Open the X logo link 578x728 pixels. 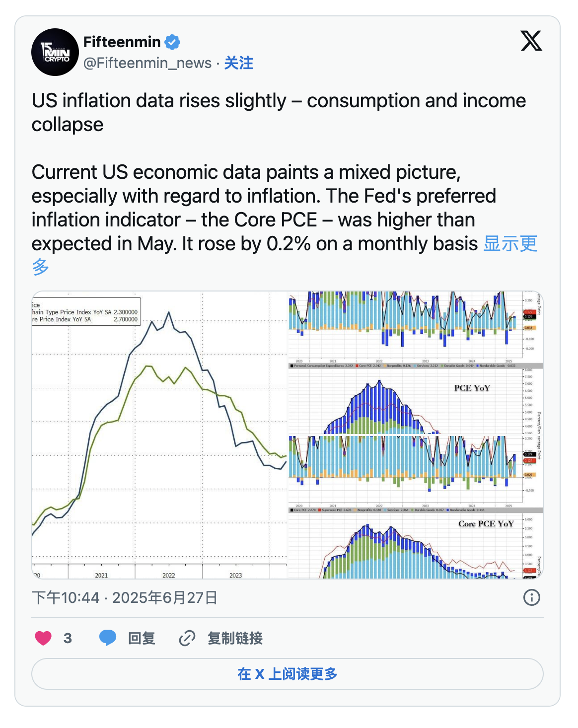531,41
